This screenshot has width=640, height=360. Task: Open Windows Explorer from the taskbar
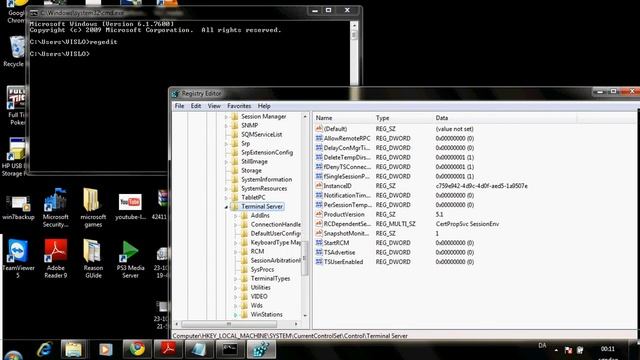tap(74, 349)
